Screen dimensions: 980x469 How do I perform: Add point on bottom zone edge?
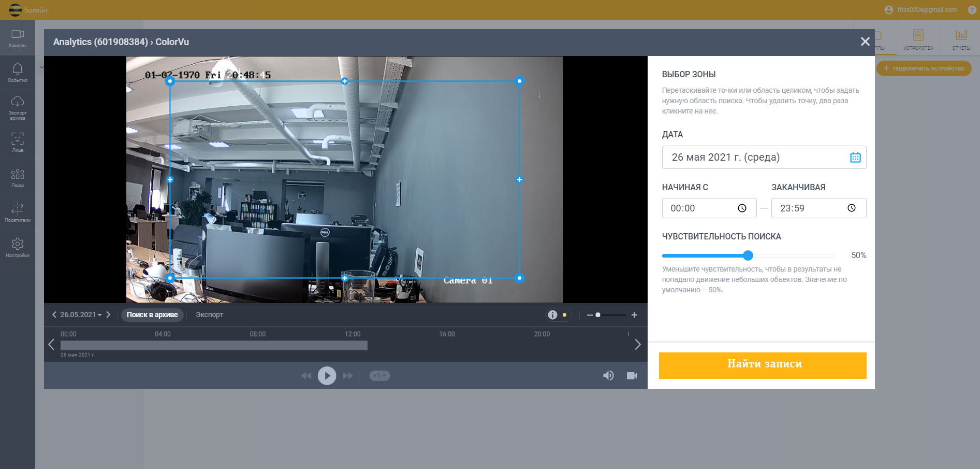(x=345, y=278)
